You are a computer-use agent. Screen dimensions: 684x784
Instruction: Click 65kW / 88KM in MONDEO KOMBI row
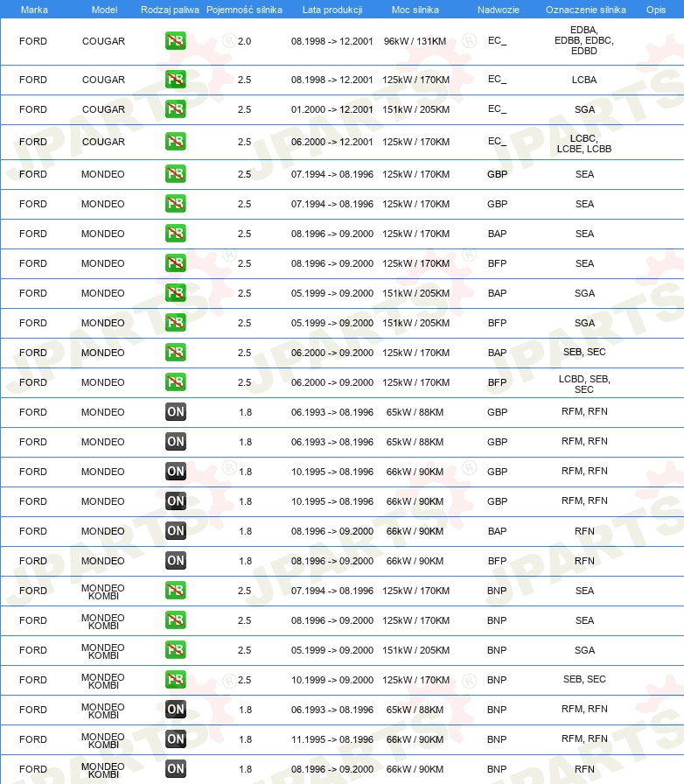[x=415, y=710]
